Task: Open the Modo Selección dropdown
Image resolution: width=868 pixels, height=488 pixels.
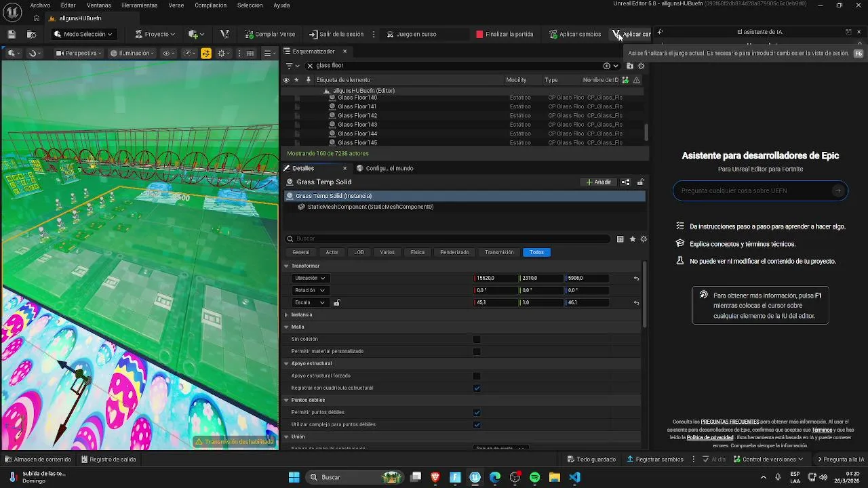Action: click(x=83, y=34)
